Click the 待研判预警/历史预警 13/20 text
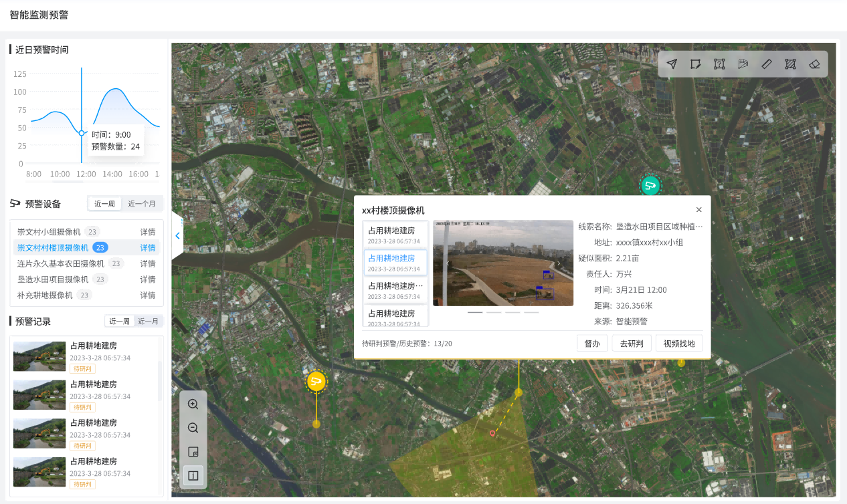The height and width of the screenshot is (504, 847). (407, 344)
